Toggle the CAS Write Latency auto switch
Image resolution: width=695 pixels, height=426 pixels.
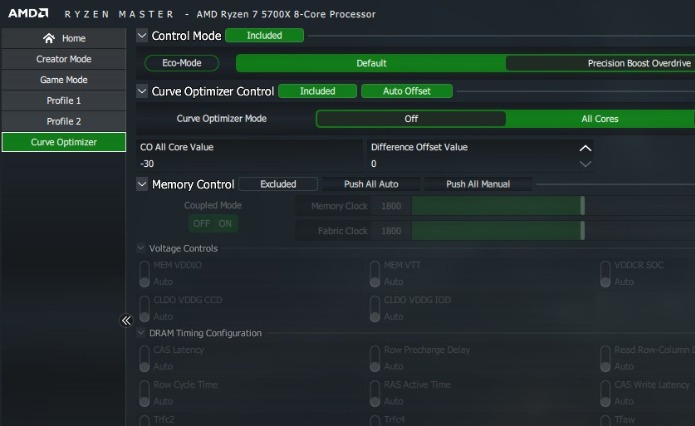[605, 393]
